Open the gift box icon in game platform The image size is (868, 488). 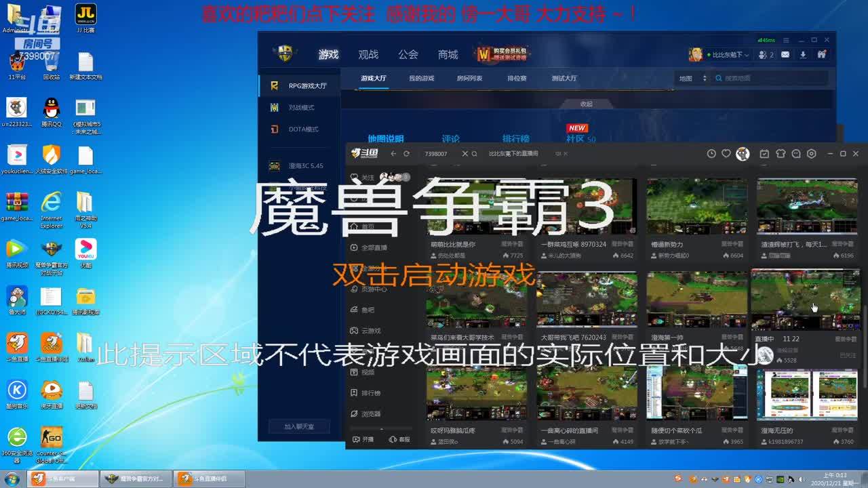tap(822, 55)
